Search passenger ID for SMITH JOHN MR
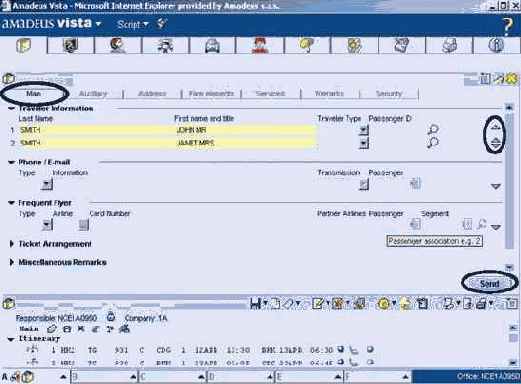Image resolution: width=521 pixels, height=384 pixels. click(433, 129)
